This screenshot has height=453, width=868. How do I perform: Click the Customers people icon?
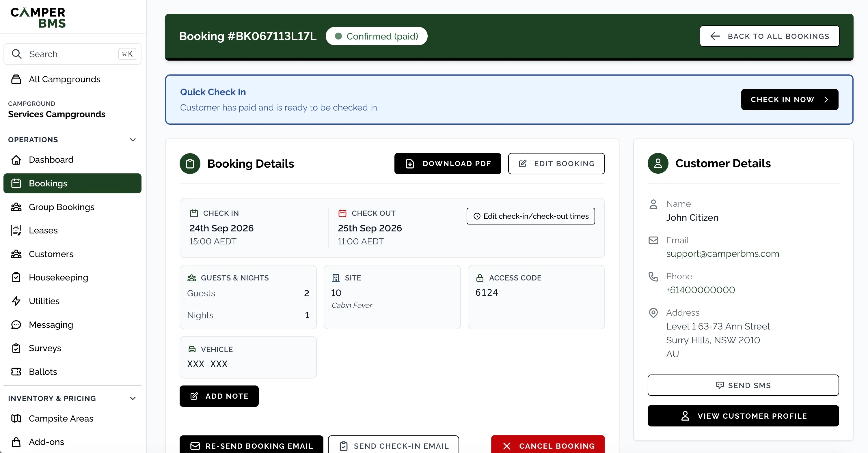click(16, 254)
